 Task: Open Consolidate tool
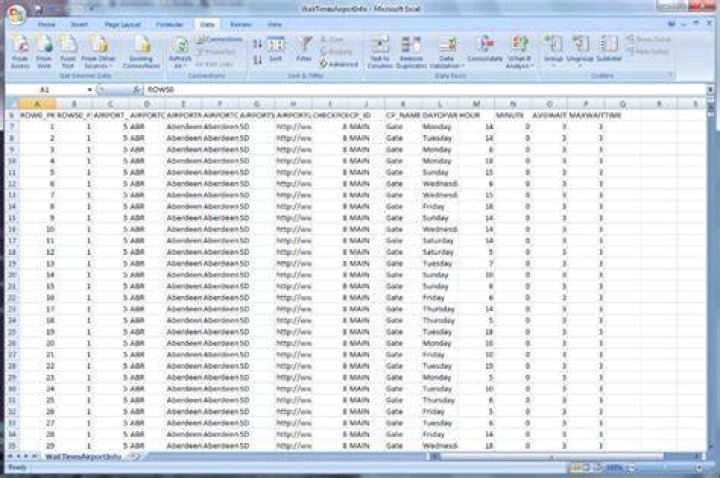tap(485, 50)
